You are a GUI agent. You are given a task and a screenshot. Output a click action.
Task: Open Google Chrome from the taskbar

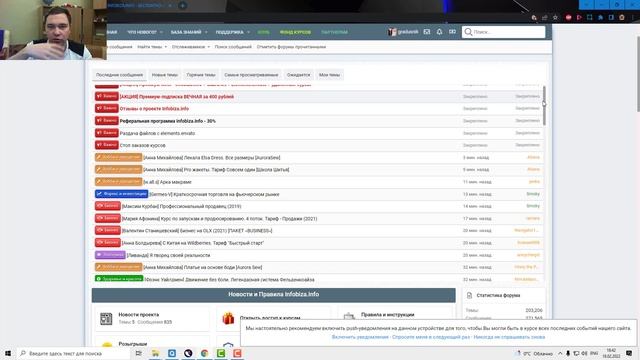pos(204,353)
